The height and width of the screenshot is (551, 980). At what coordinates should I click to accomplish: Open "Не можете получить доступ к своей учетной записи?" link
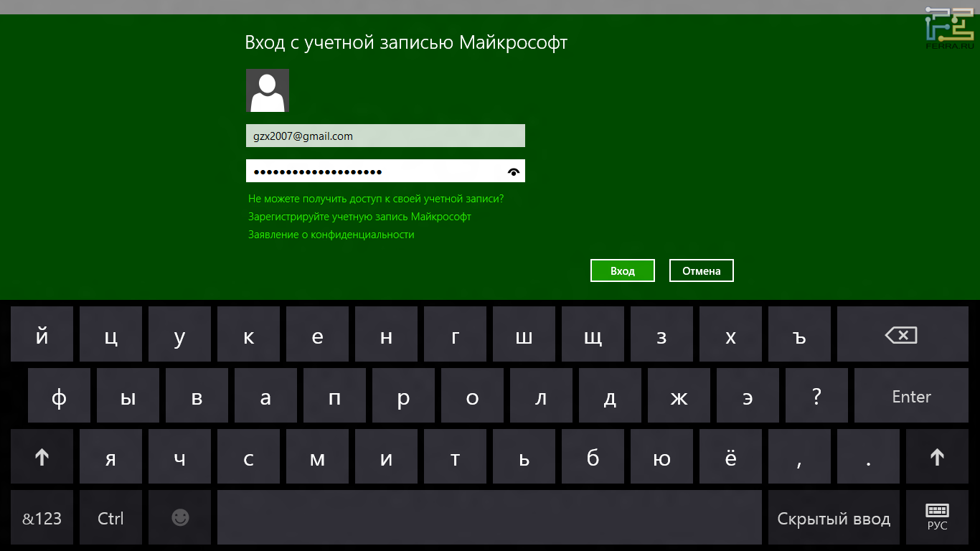(x=376, y=199)
